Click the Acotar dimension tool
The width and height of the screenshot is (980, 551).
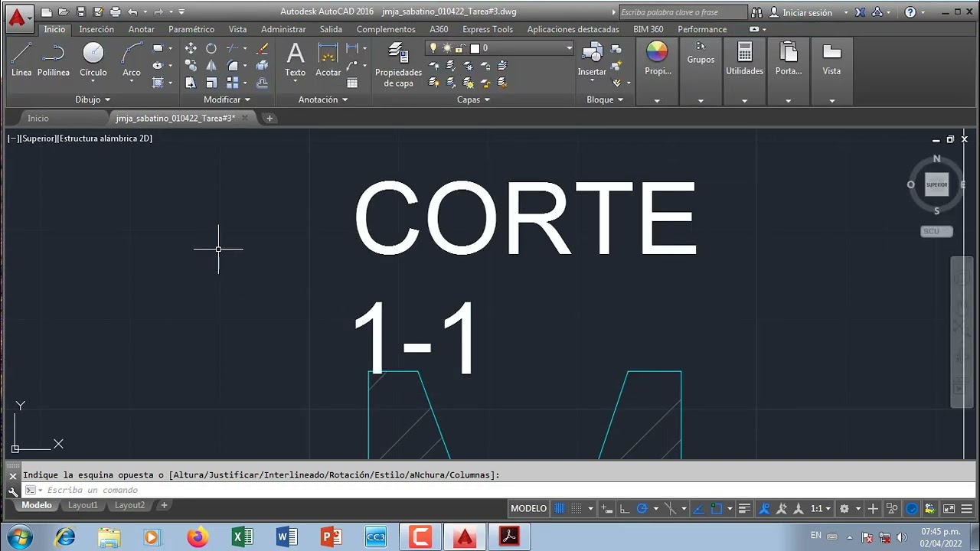(328, 60)
